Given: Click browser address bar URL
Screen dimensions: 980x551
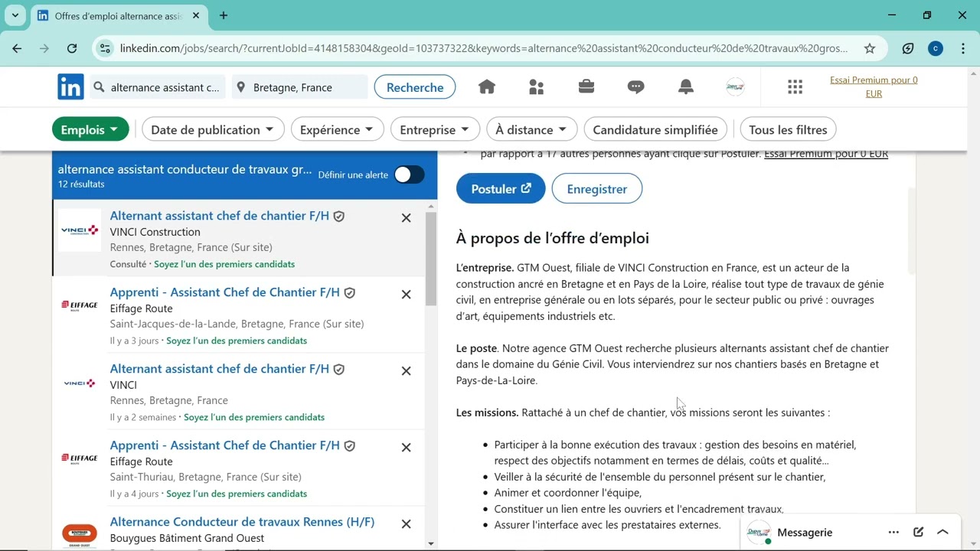Looking at the screenshot, I should point(484,48).
